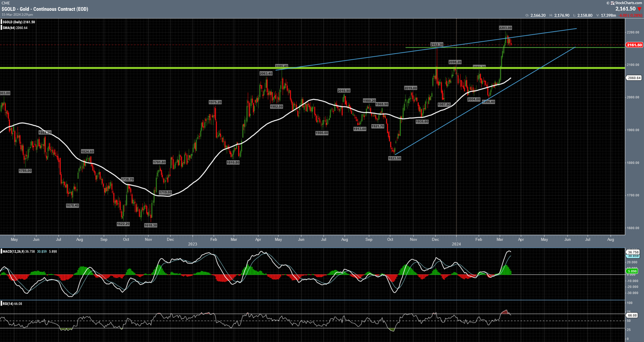The height and width of the screenshot is (342, 644).
Task: Click the white 2060.64 SMA axis tag
Action: [634, 78]
